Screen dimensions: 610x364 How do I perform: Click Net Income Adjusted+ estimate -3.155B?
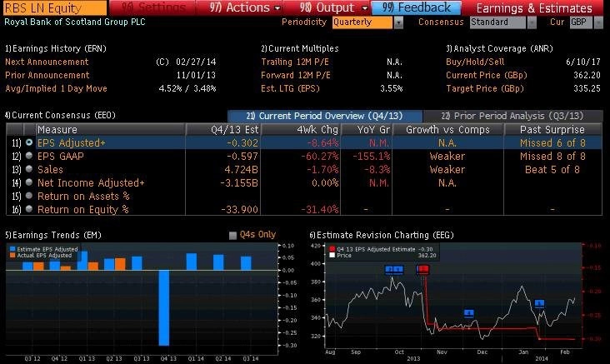coord(239,182)
